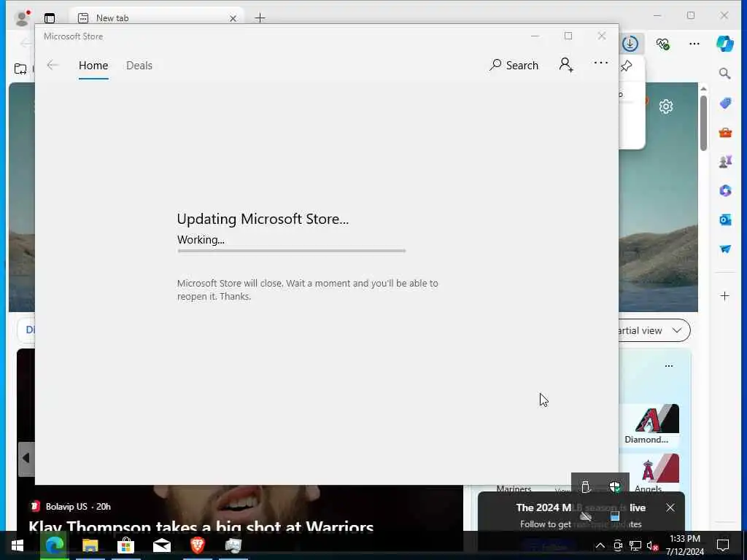Open volume control in tray

tap(652, 545)
